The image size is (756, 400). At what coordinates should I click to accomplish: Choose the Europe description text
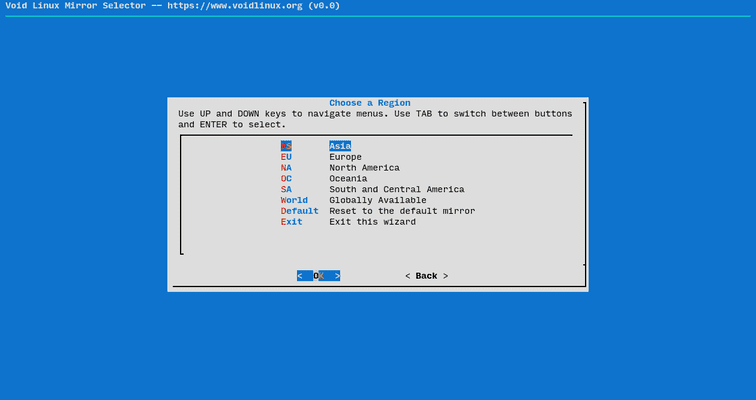[345, 157]
